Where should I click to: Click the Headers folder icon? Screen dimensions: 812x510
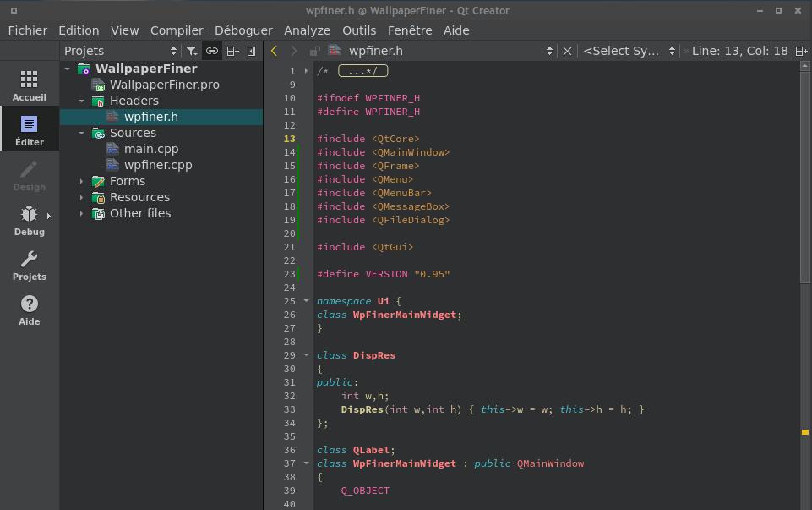(x=98, y=101)
